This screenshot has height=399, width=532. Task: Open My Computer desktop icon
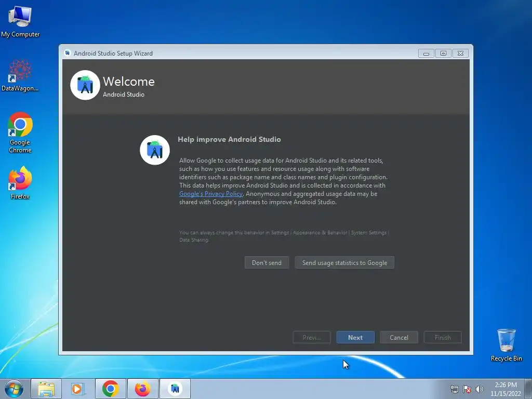click(x=20, y=22)
